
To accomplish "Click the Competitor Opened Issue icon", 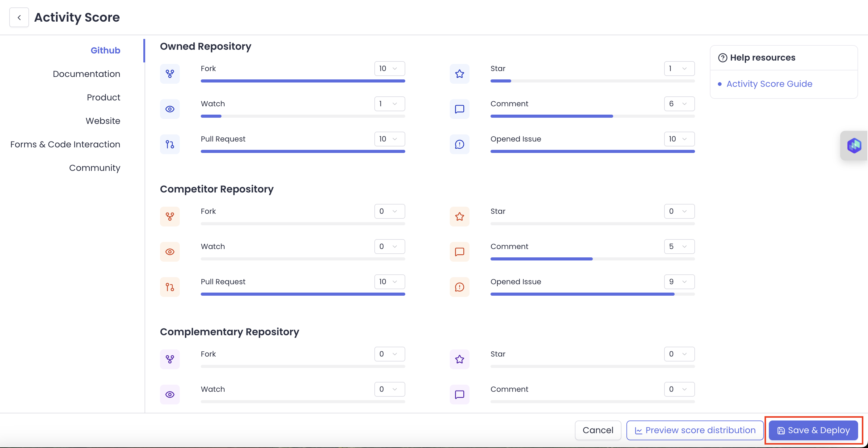I will tap(459, 287).
